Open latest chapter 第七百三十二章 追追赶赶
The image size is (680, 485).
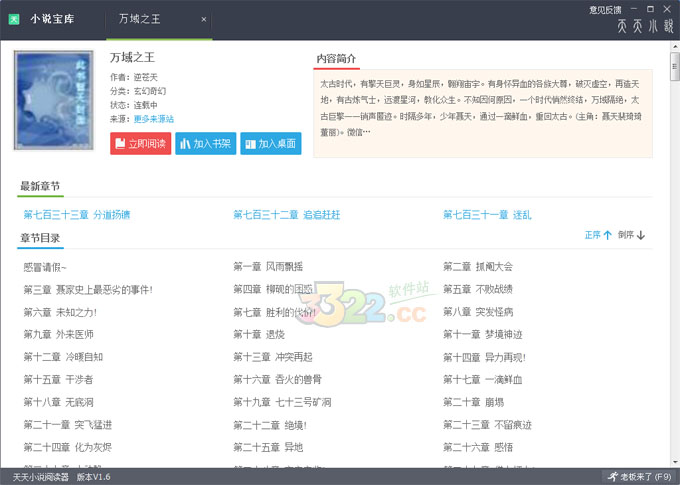287,215
